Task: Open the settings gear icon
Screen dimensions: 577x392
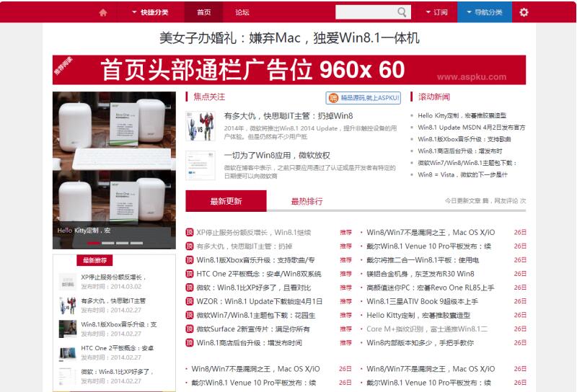Action: (524, 12)
